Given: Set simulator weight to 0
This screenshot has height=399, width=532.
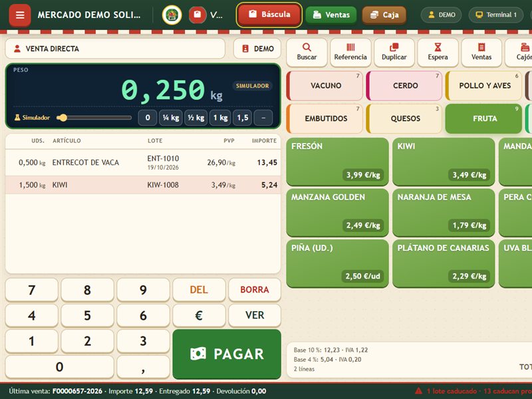Looking at the screenshot, I should point(148,118).
